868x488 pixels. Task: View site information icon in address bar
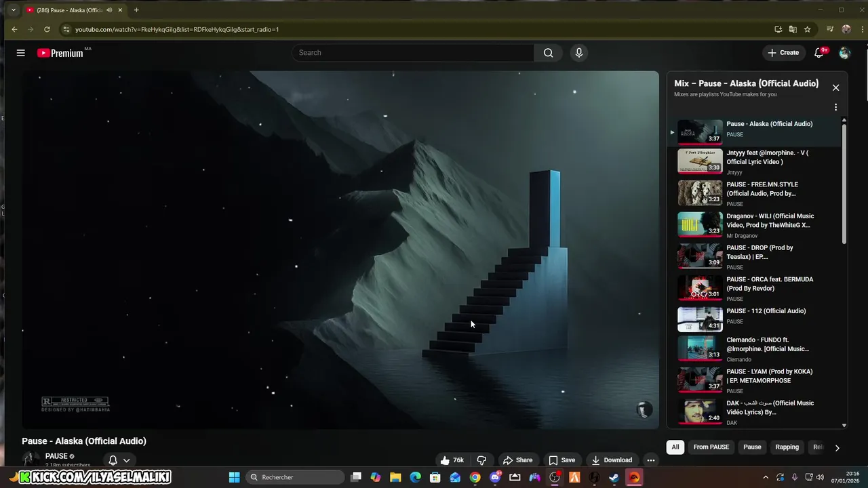click(x=66, y=29)
